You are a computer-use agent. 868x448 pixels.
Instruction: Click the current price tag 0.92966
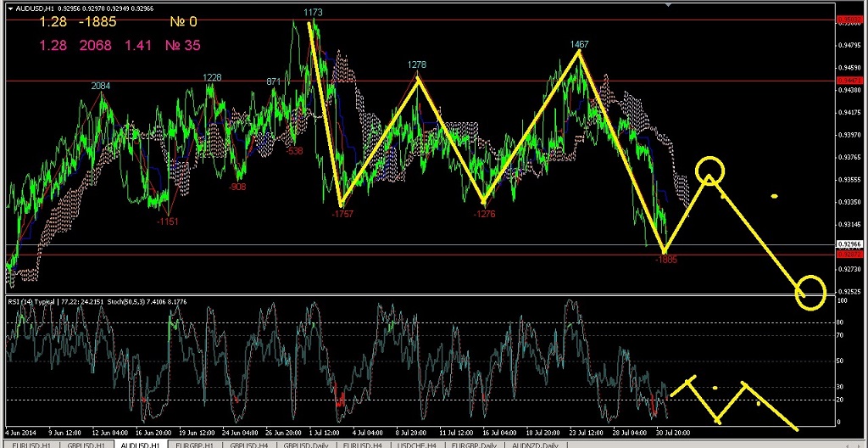tap(847, 244)
